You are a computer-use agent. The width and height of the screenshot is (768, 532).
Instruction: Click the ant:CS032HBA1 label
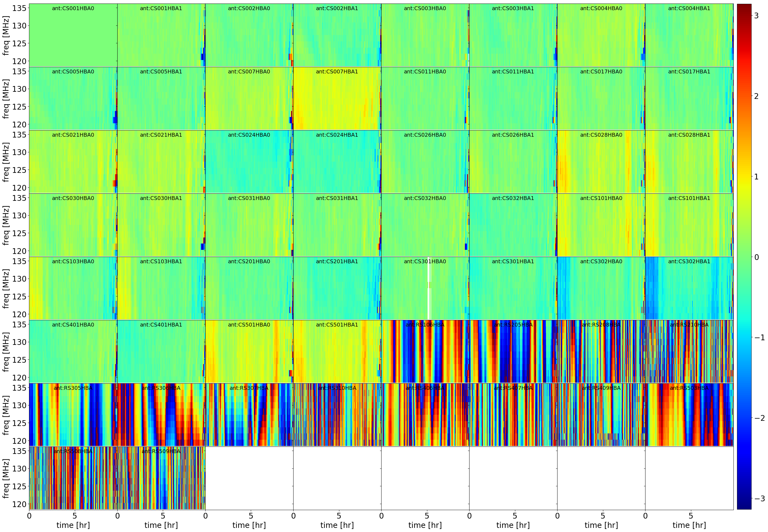point(513,198)
